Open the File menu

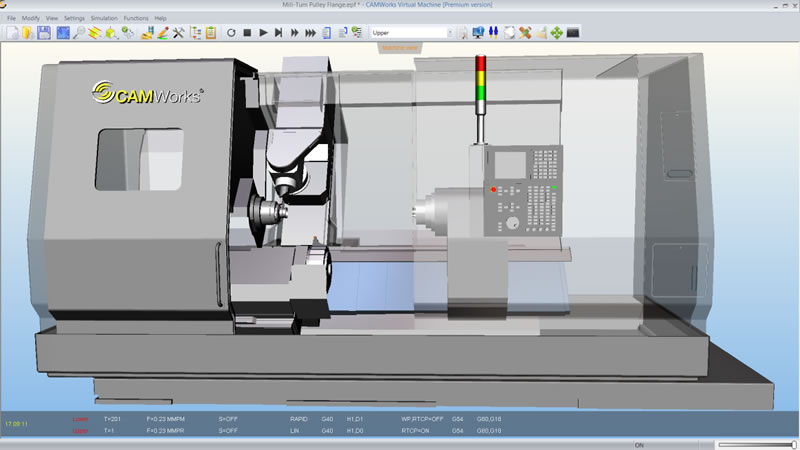click(11, 18)
